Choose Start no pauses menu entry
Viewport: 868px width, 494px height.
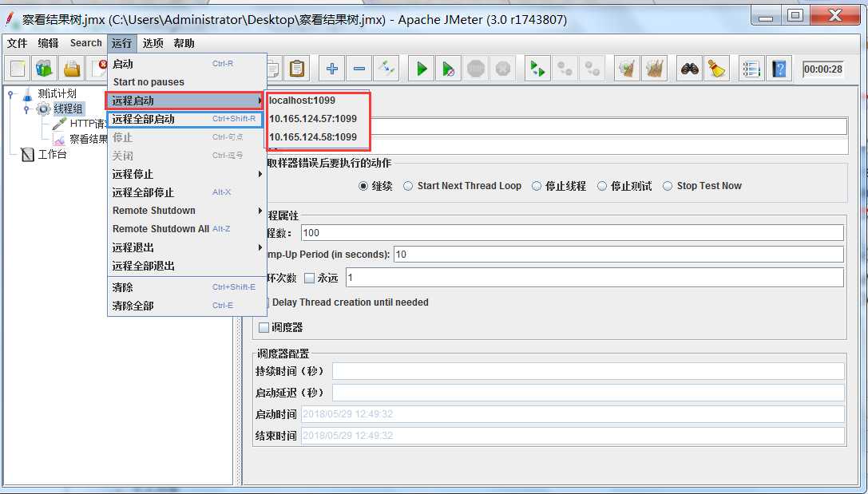[187, 82]
